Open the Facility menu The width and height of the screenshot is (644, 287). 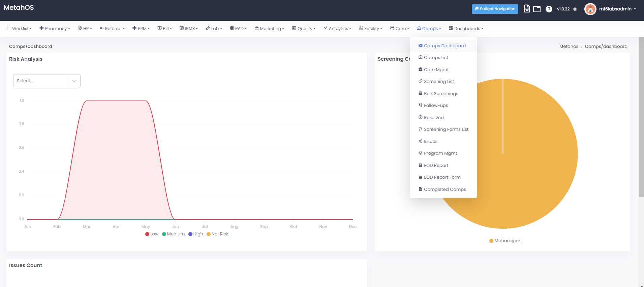371,28
